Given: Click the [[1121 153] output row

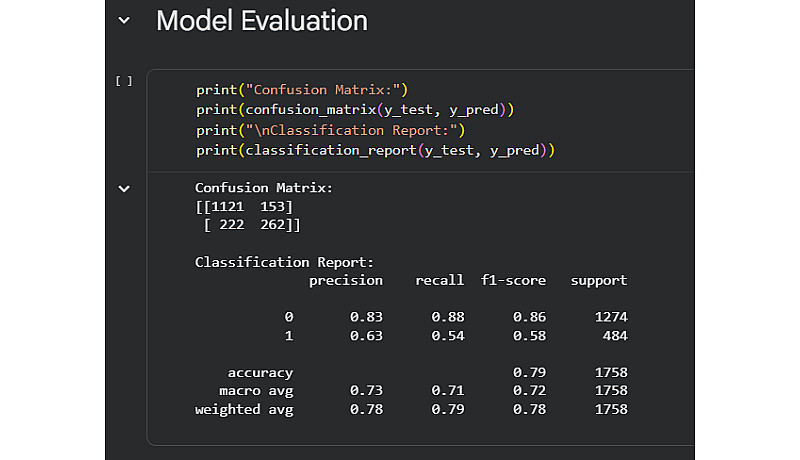Looking at the screenshot, I should point(244,207).
